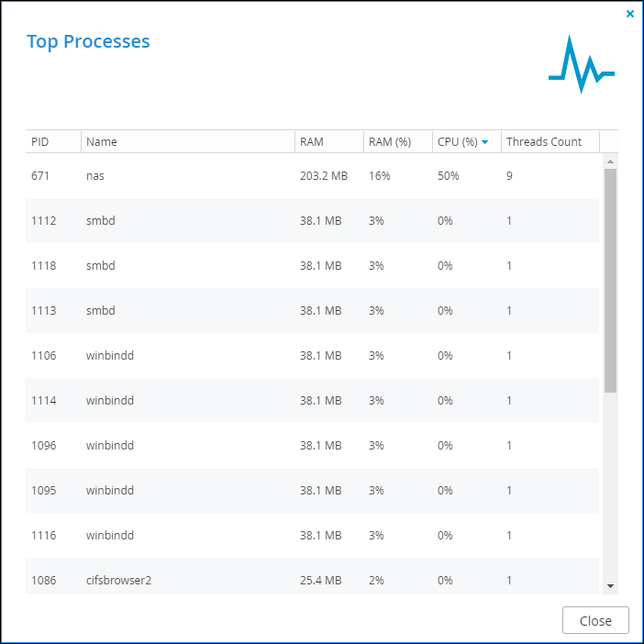Select PID 1096 cell
The height and width of the screenshot is (644, 644).
tap(43, 445)
